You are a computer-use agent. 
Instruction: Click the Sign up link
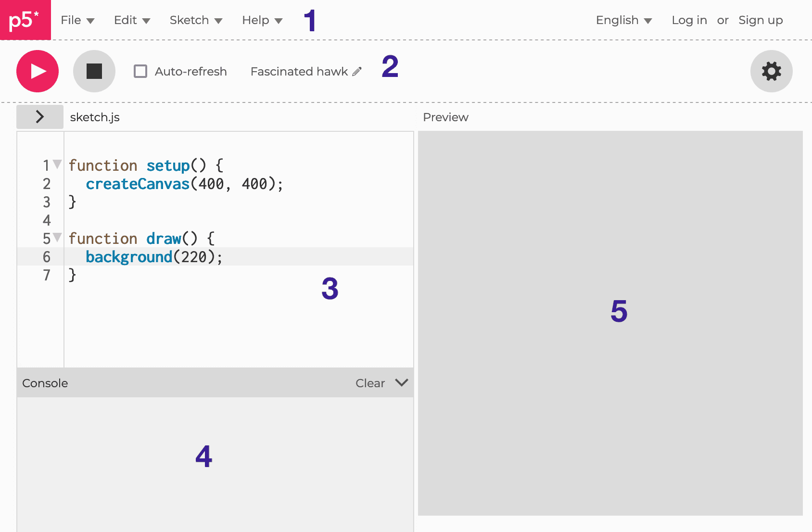click(761, 20)
